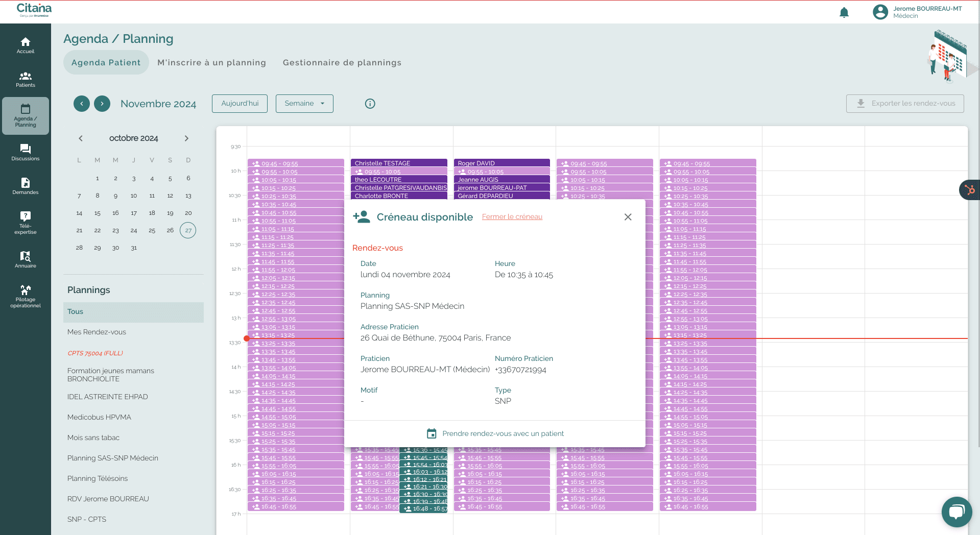980x535 pixels.
Task: Select Formation jeunes mamans BRONCHIOLITE planning
Action: pyautogui.click(x=133, y=375)
